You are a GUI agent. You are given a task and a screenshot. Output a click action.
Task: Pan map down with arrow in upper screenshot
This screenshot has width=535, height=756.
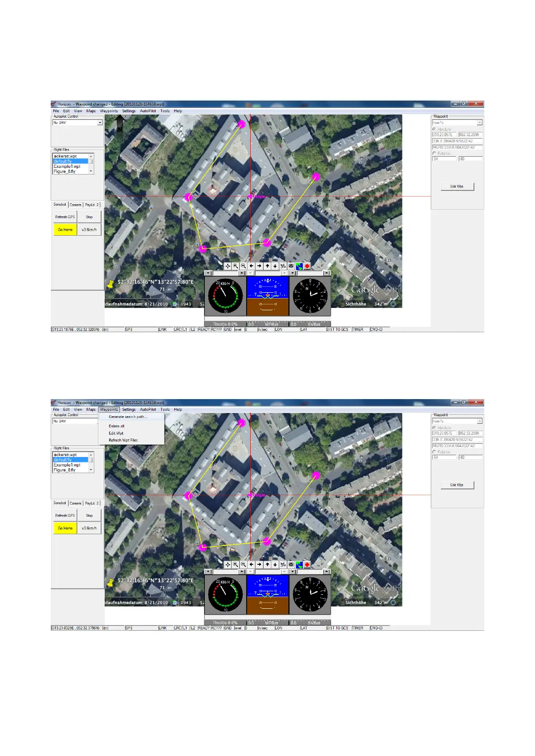click(x=275, y=266)
